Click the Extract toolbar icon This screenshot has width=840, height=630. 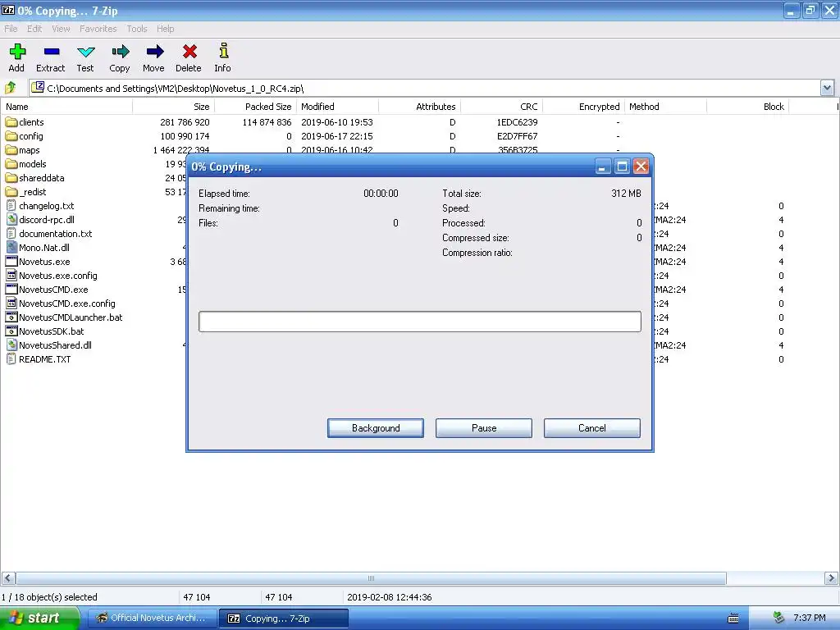tap(52, 52)
